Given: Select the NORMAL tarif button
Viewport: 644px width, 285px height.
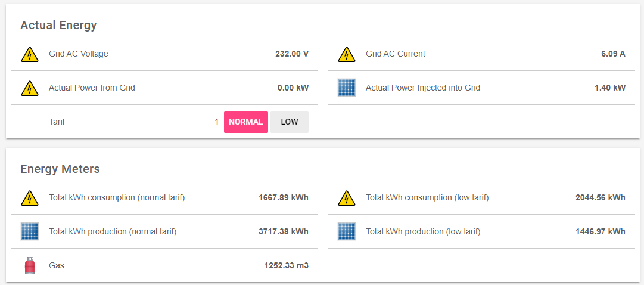Looking at the screenshot, I should tap(245, 122).
